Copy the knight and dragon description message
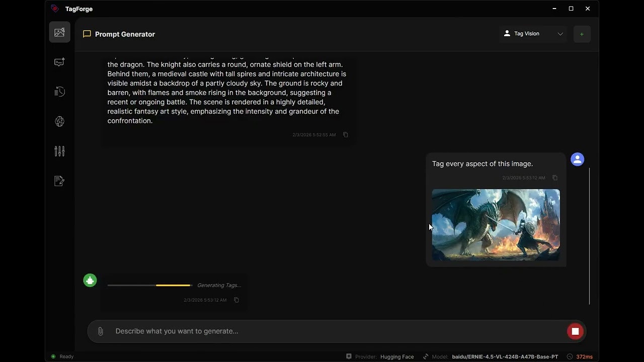 pyautogui.click(x=346, y=135)
